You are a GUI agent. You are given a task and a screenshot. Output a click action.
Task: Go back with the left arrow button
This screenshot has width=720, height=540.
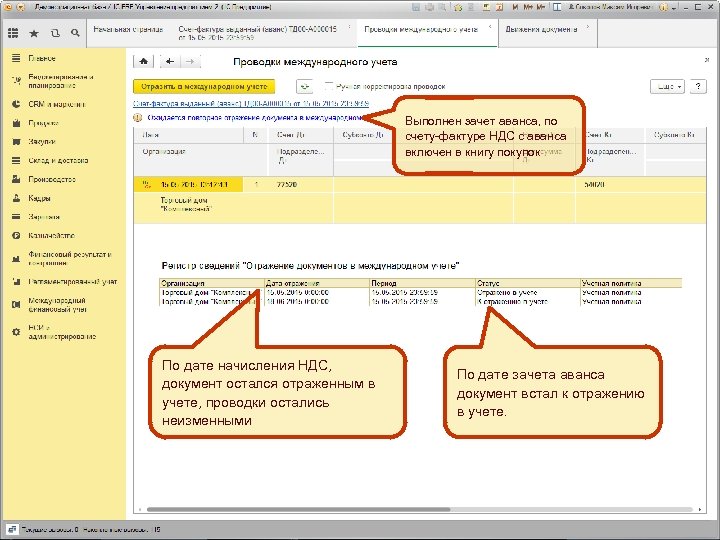coord(171,61)
